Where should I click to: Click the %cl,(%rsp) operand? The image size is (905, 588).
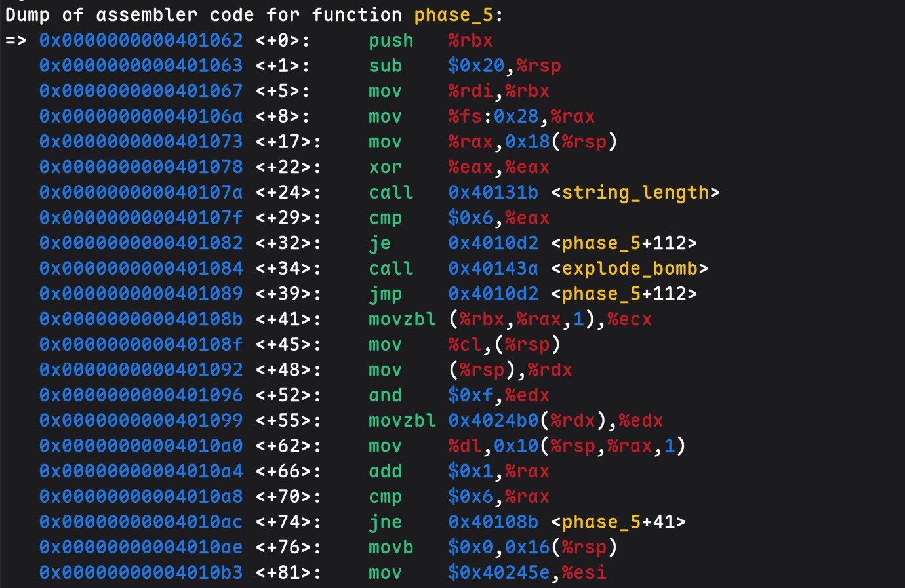pyautogui.click(x=504, y=345)
